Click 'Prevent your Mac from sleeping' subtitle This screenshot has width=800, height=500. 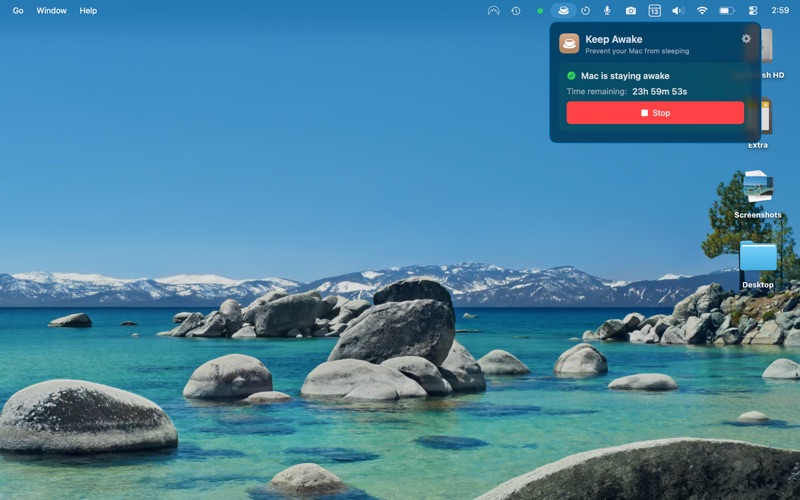coord(637,51)
